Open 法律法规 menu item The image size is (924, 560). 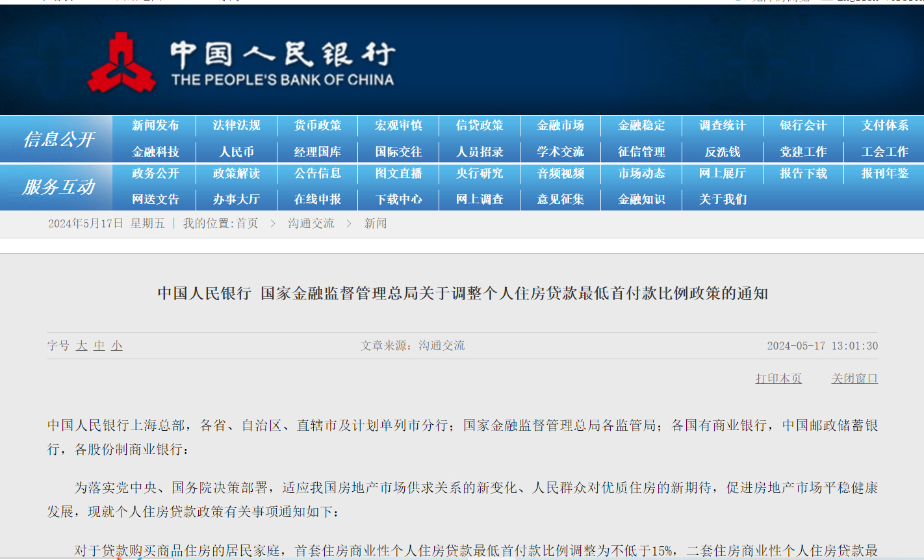click(x=237, y=125)
